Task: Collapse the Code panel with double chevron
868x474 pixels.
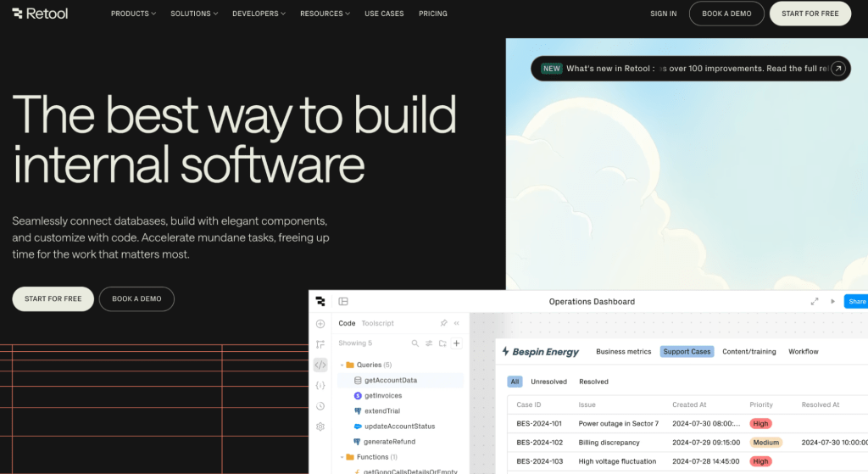Action: (x=457, y=323)
